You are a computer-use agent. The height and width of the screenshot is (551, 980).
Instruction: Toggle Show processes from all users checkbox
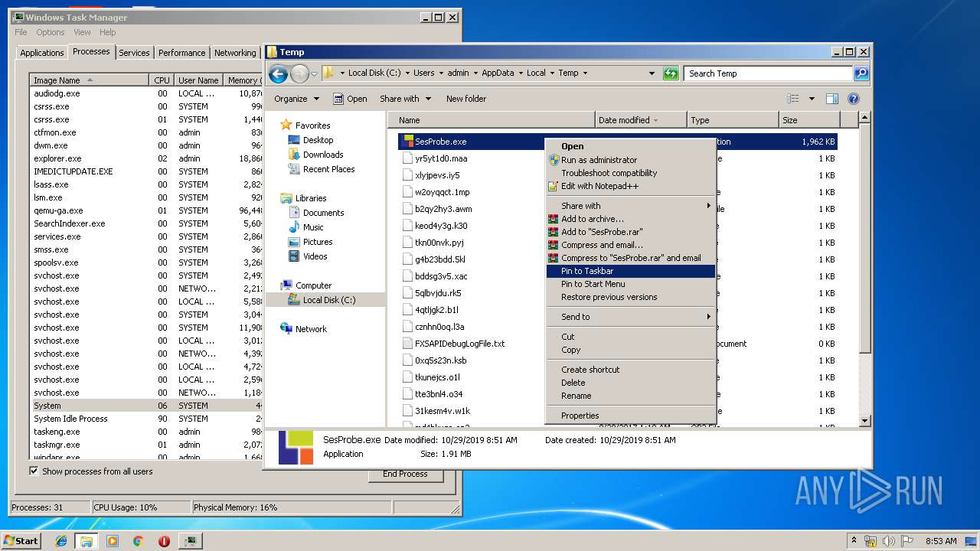34,471
